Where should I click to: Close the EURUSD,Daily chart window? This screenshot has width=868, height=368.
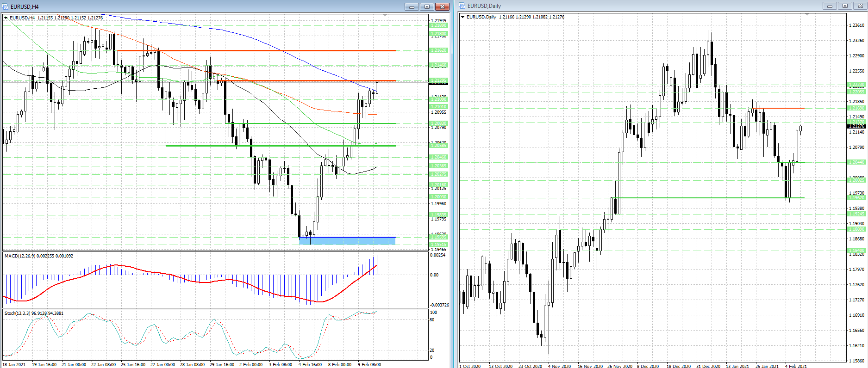click(x=860, y=6)
